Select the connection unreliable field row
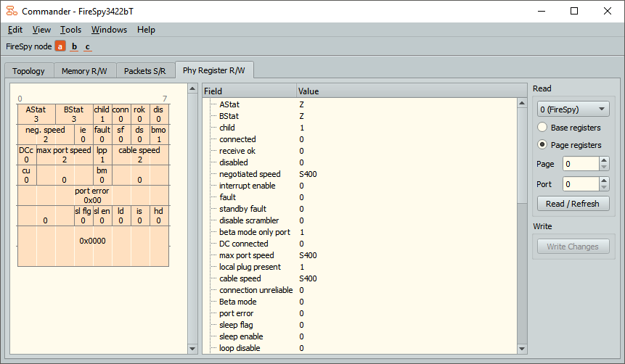Image resolution: width=625 pixels, height=364 pixels. (x=360, y=290)
